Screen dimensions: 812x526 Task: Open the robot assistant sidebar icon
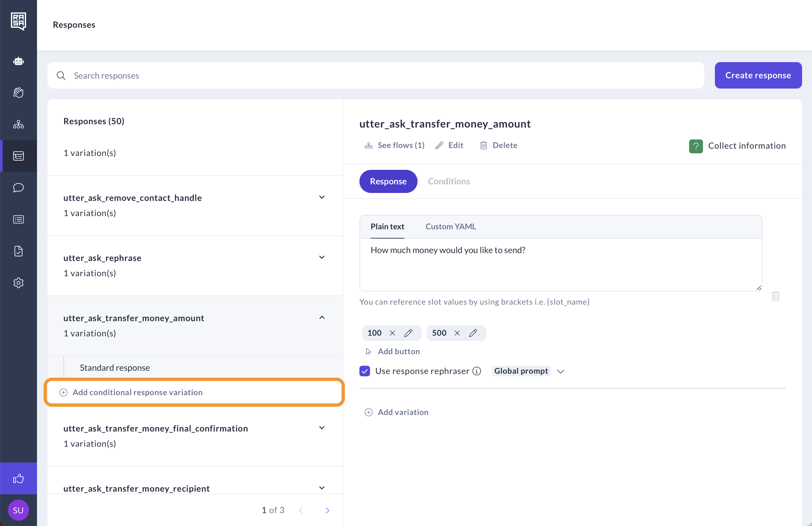(x=18, y=61)
